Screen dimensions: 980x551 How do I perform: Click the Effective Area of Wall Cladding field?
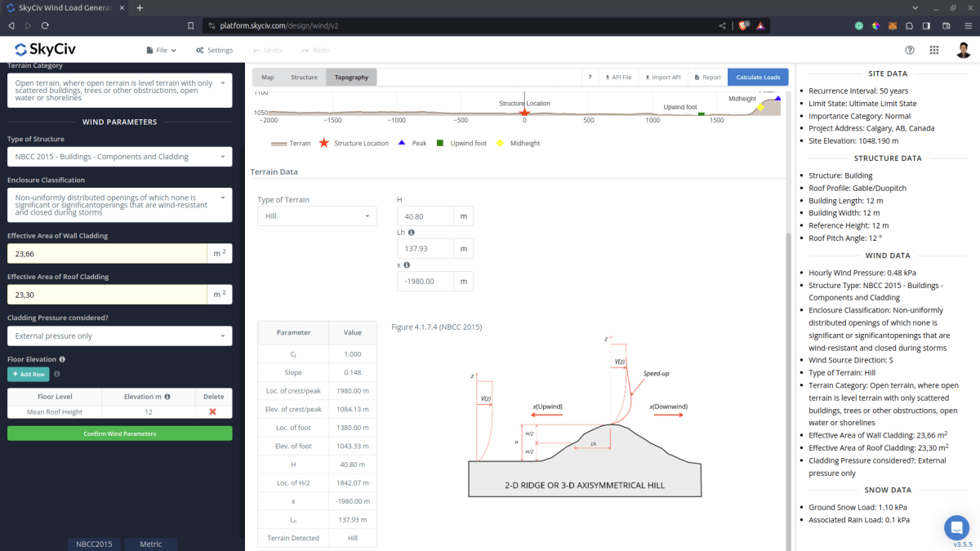point(106,254)
